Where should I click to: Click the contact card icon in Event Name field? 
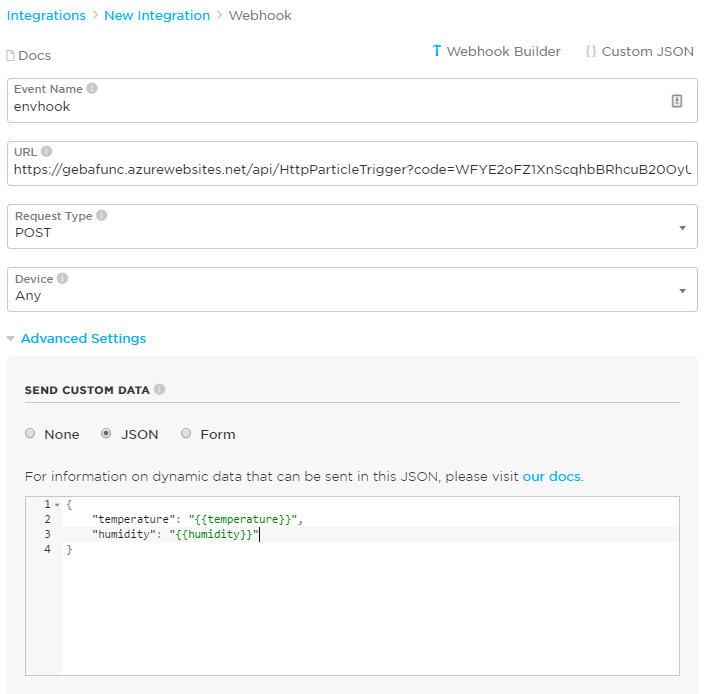[x=677, y=101]
